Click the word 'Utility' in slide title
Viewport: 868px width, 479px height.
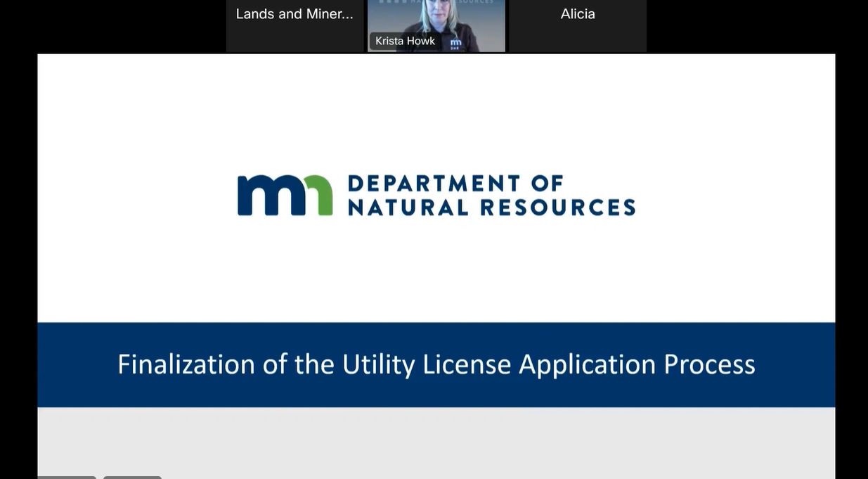click(x=379, y=364)
